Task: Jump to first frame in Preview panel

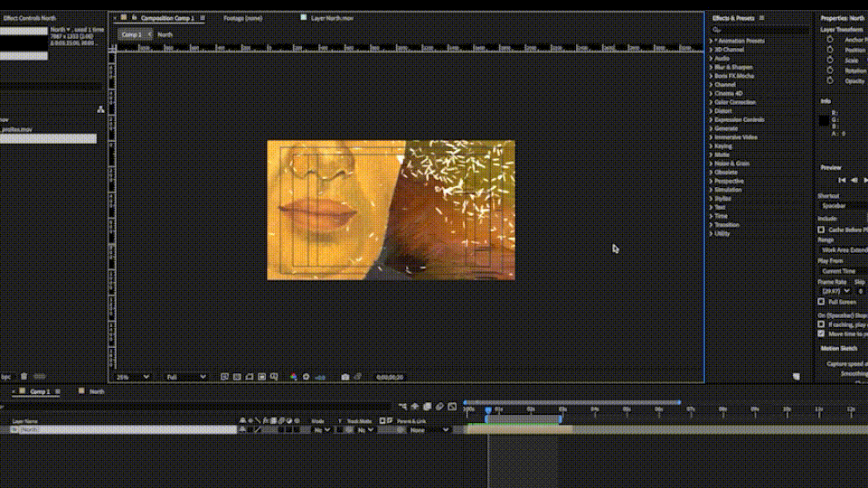Action: point(842,180)
